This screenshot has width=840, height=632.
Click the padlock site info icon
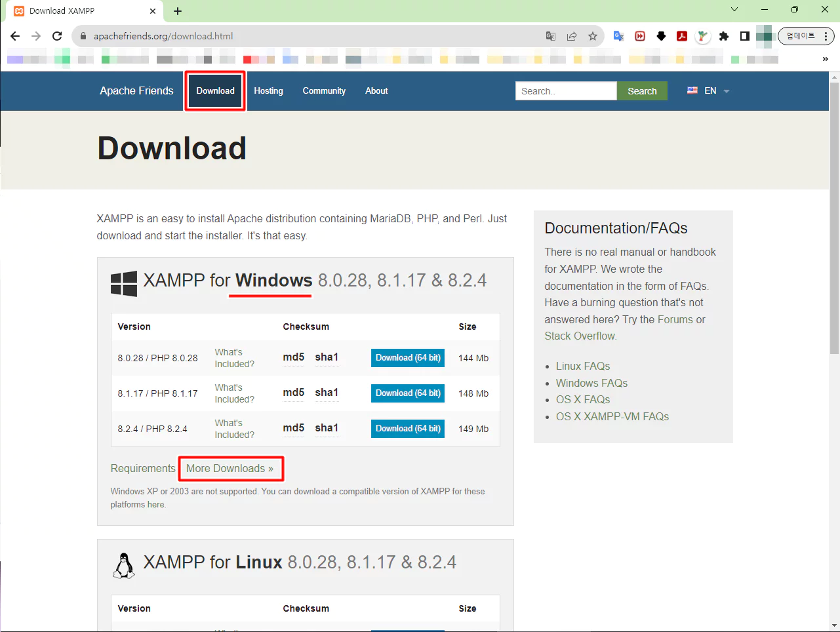[83, 36]
